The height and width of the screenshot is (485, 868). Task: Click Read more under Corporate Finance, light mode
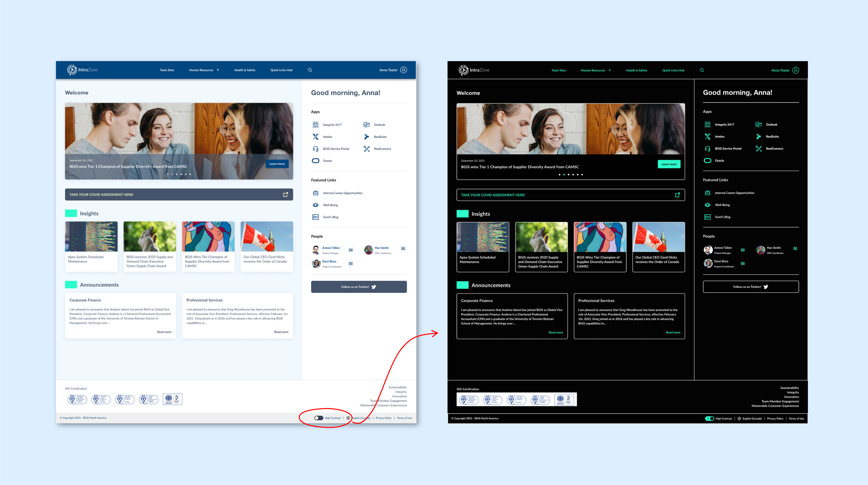pos(164,332)
